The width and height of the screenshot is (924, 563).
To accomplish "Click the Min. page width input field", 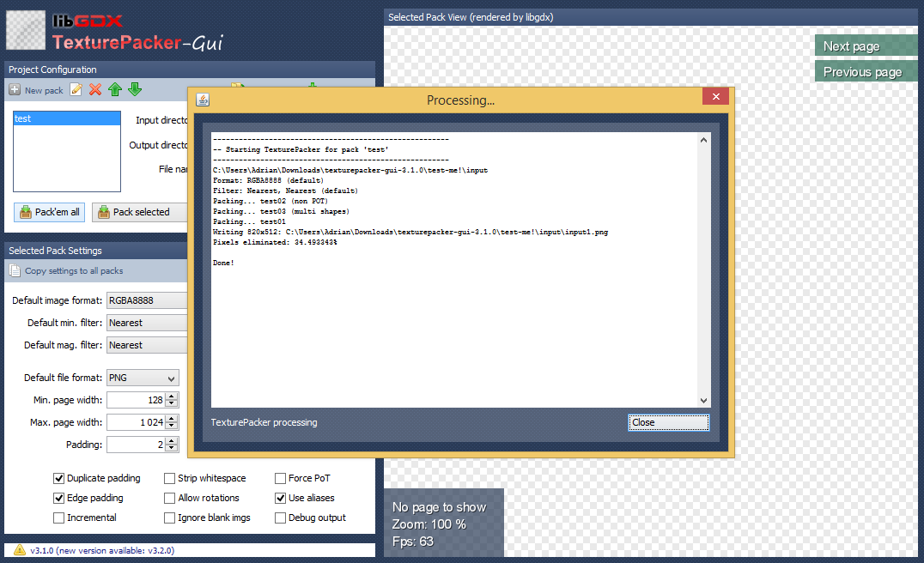I will [x=137, y=400].
